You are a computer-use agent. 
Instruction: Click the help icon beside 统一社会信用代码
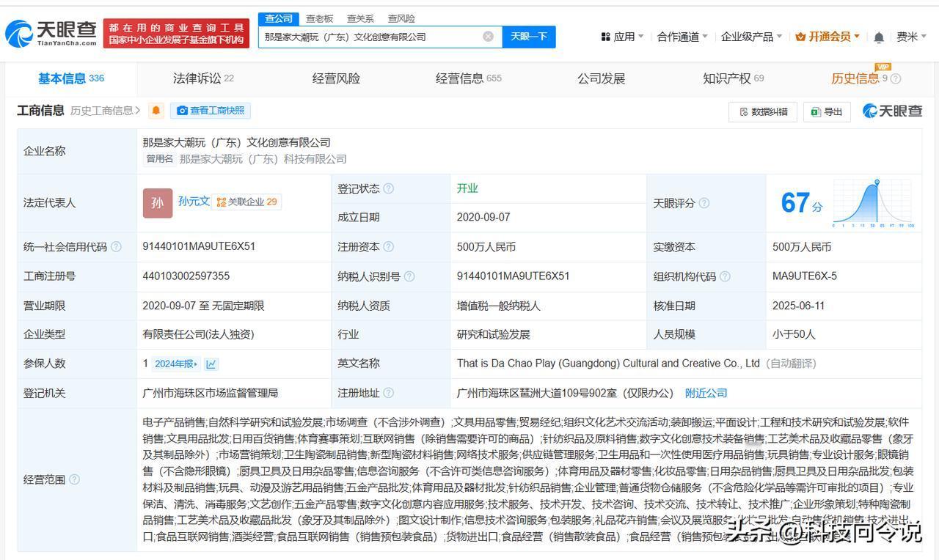(116, 247)
